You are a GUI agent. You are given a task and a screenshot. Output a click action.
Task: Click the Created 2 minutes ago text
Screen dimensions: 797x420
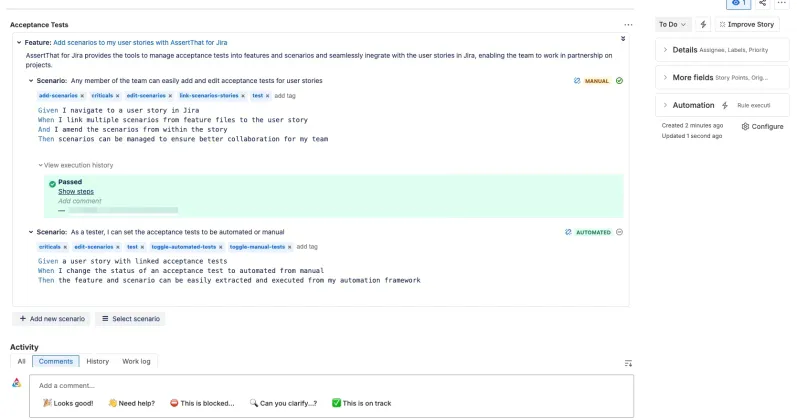pyautogui.click(x=692, y=126)
